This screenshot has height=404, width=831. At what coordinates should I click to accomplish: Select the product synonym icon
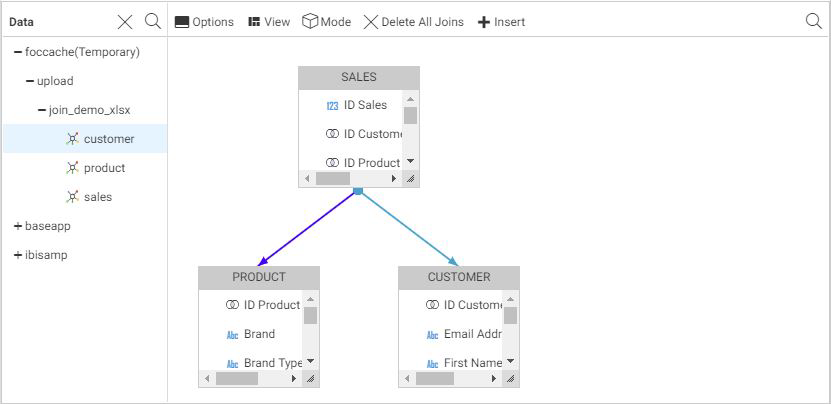(72, 168)
